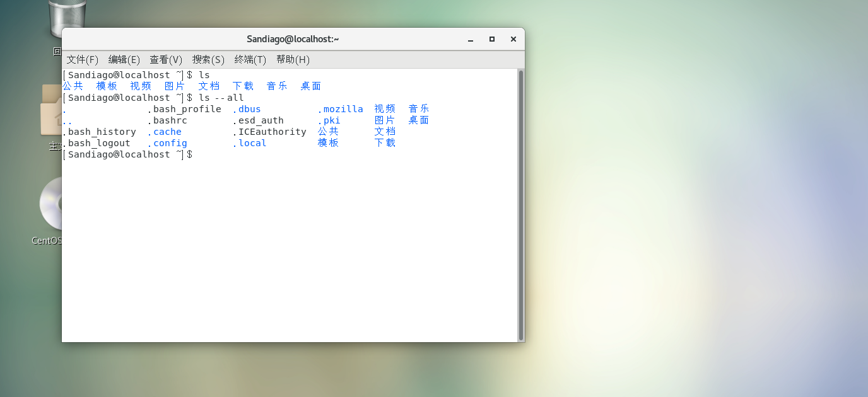Screen dimensions: 868x397
Task: Click the .bashrc entry
Action: [167, 120]
